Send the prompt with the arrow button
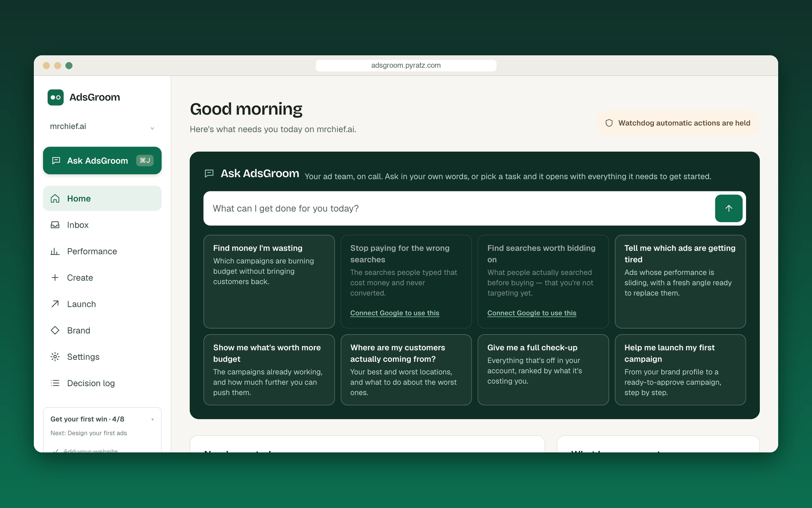 pos(729,208)
